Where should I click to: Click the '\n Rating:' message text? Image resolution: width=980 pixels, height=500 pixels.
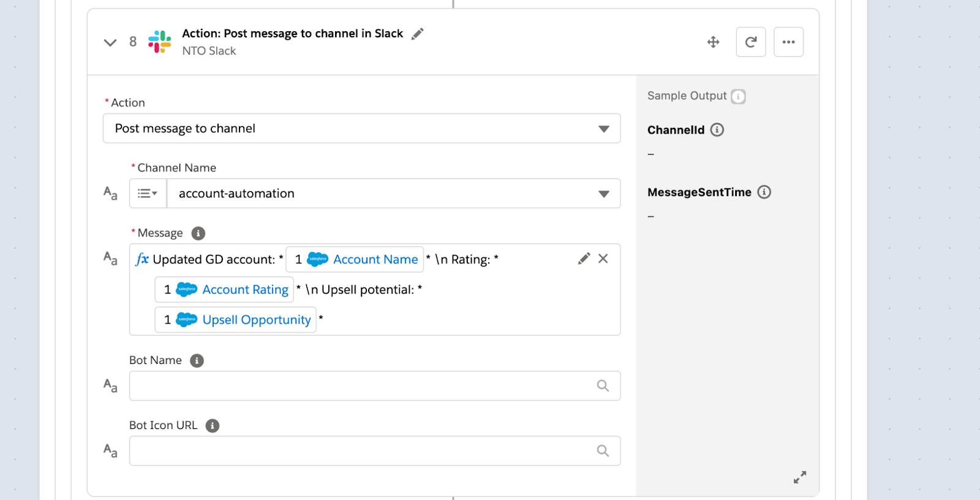tap(462, 259)
